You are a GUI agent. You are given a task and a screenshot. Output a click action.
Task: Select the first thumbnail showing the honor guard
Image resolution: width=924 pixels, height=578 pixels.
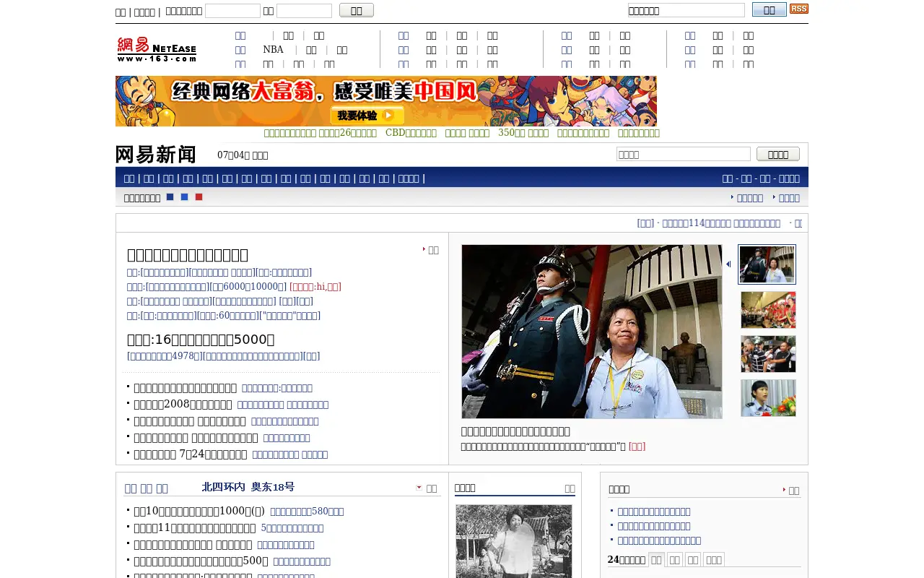coord(767,264)
